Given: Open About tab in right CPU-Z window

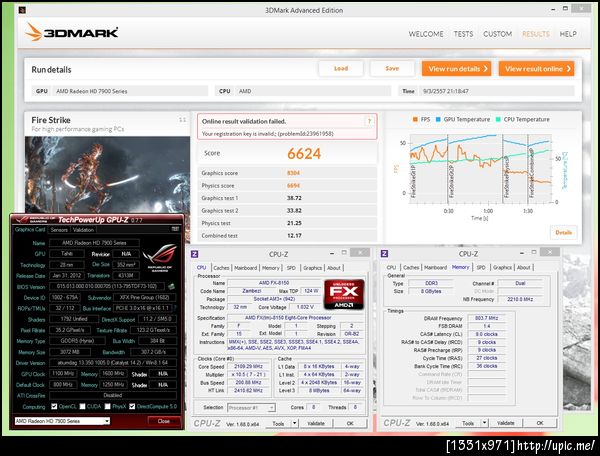Looking at the screenshot, I should pyautogui.click(x=523, y=267).
